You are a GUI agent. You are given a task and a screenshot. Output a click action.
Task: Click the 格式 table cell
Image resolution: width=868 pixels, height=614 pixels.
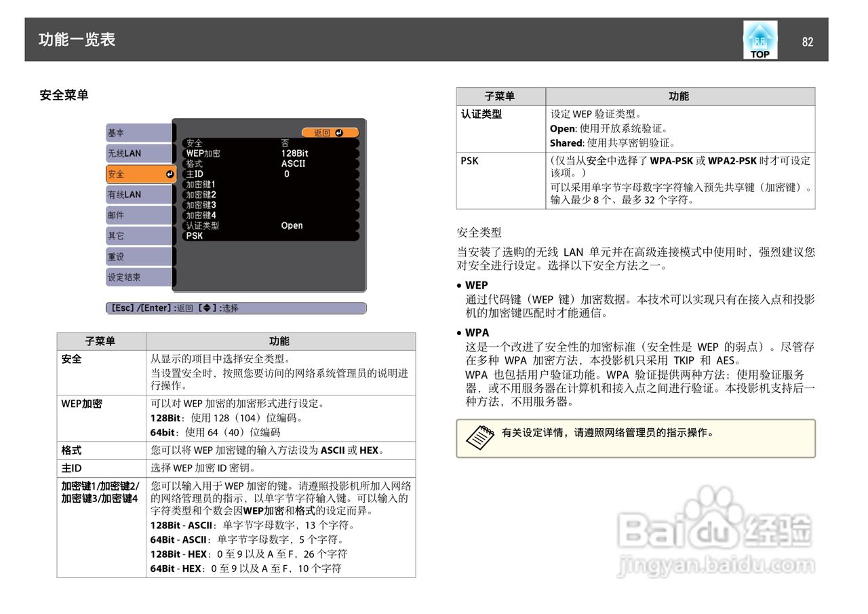coord(102,450)
